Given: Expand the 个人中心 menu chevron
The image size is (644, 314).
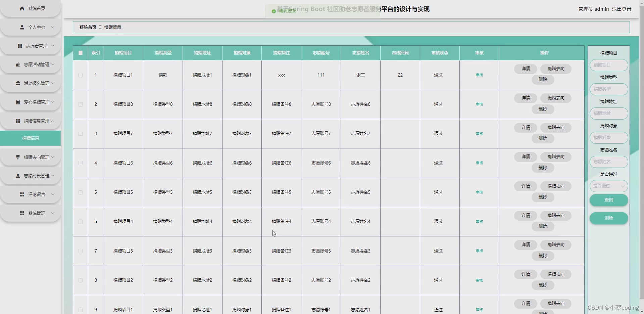Looking at the screenshot, I should tap(53, 27).
